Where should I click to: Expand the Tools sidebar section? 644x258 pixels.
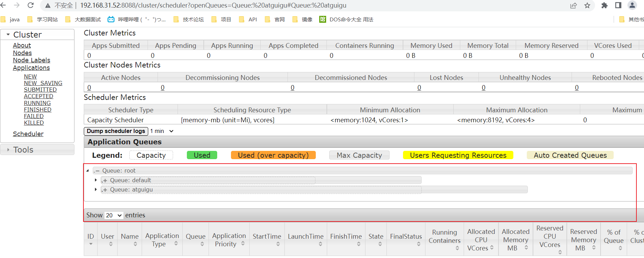[37, 149]
